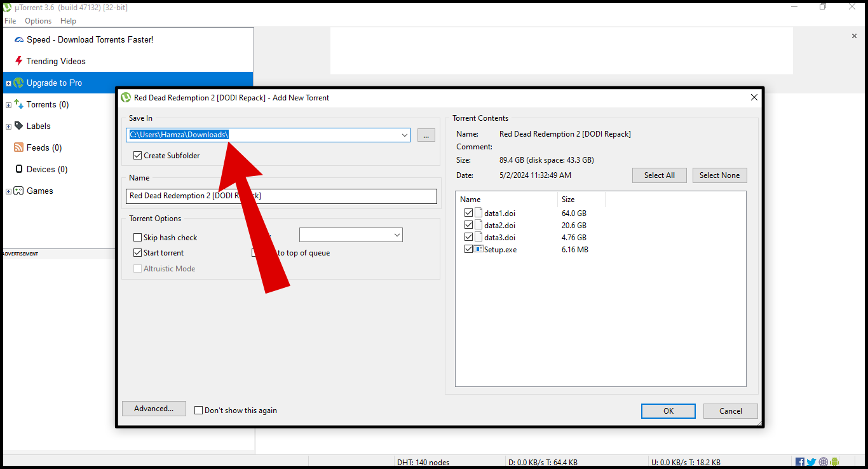The image size is (868, 469).
Task: Click the '20.6 GB' size of data2.doi
Action: (x=574, y=225)
